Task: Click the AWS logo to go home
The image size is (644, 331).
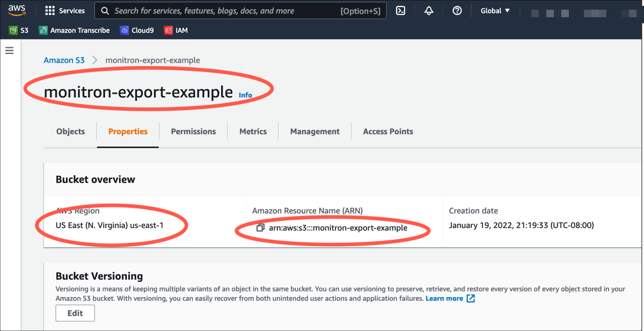Action: 17,10
